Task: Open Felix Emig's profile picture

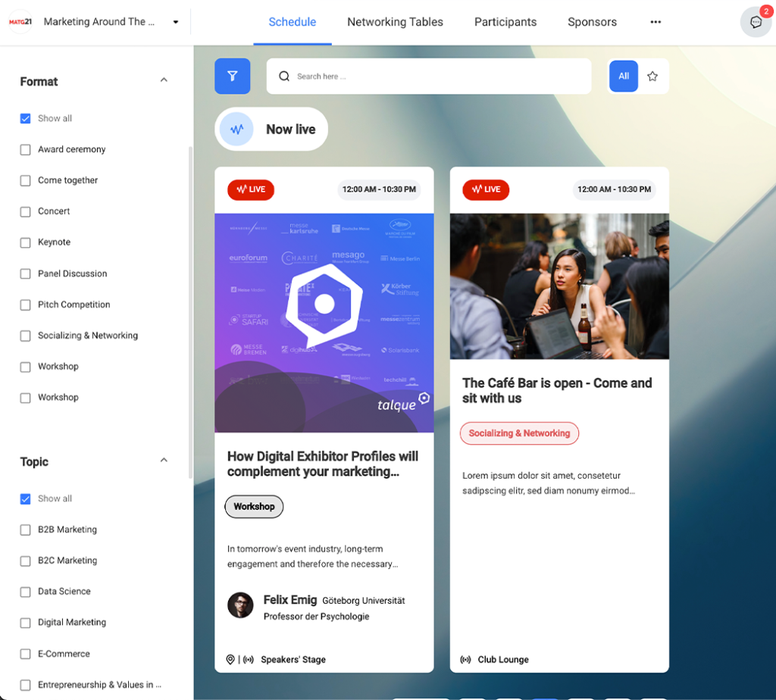Action: pyautogui.click(x=240, y=605)
